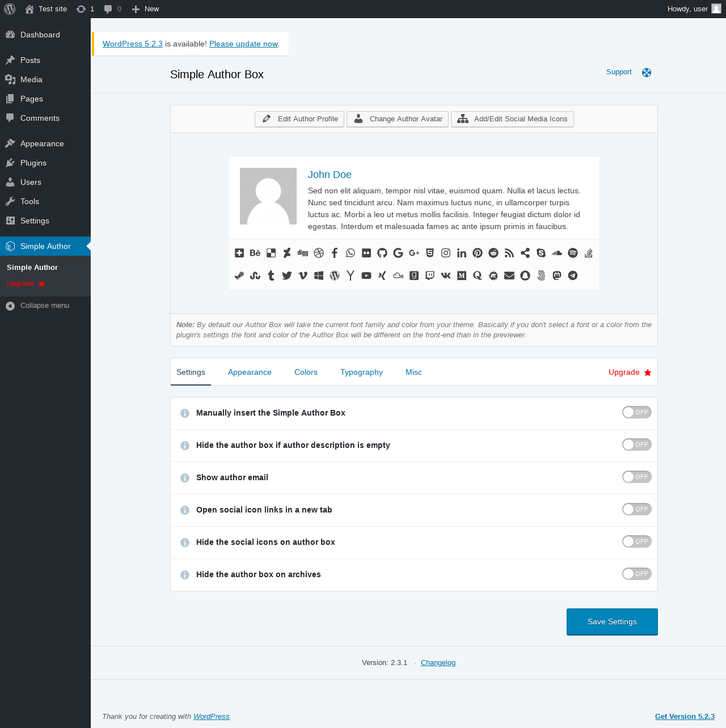
Task: Click the Windows logo social icon
Action: (319, 276)
